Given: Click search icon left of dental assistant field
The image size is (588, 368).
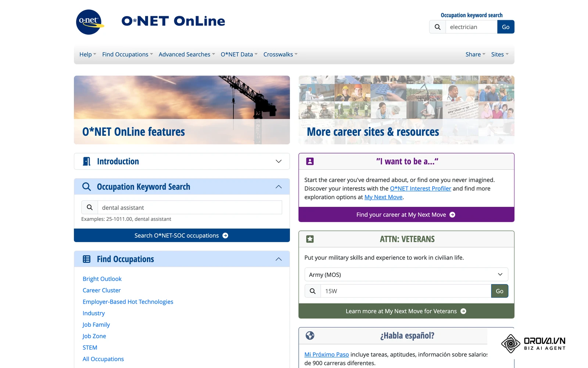Looking at the screenshot, I should 90,208.
